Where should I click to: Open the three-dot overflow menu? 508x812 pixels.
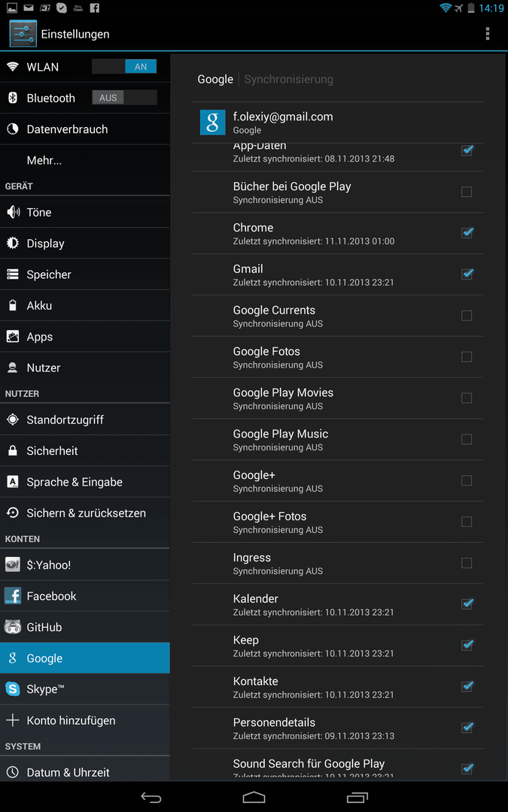pyautogui.click(x=488, y=34)
